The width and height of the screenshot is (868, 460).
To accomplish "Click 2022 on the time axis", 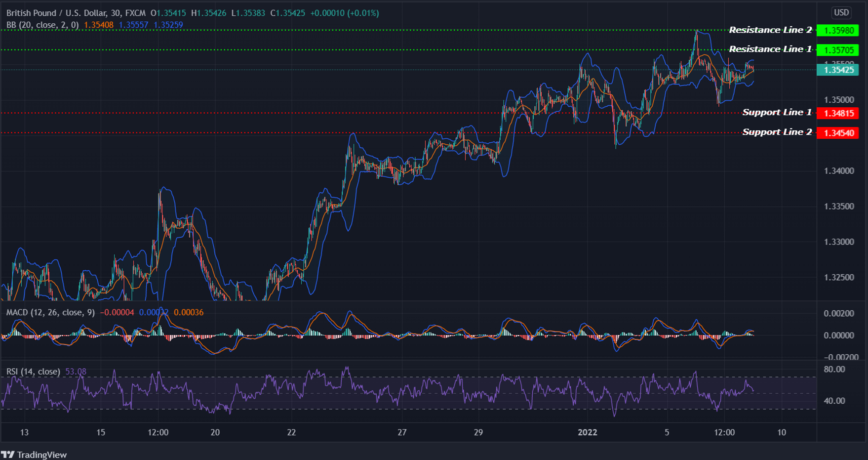I will tap(587, 432).
